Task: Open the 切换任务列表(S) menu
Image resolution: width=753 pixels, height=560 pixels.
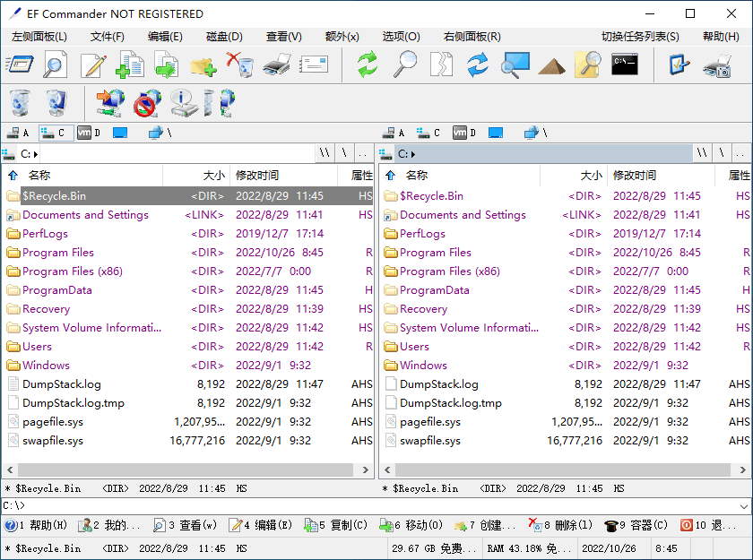Action: pyautogui.click(x=640, y=37)
